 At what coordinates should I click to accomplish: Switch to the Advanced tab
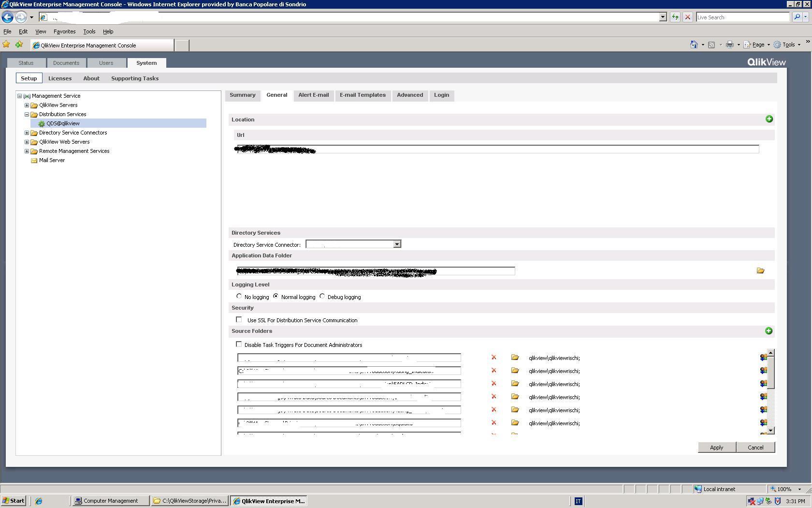tap(410, 95)
